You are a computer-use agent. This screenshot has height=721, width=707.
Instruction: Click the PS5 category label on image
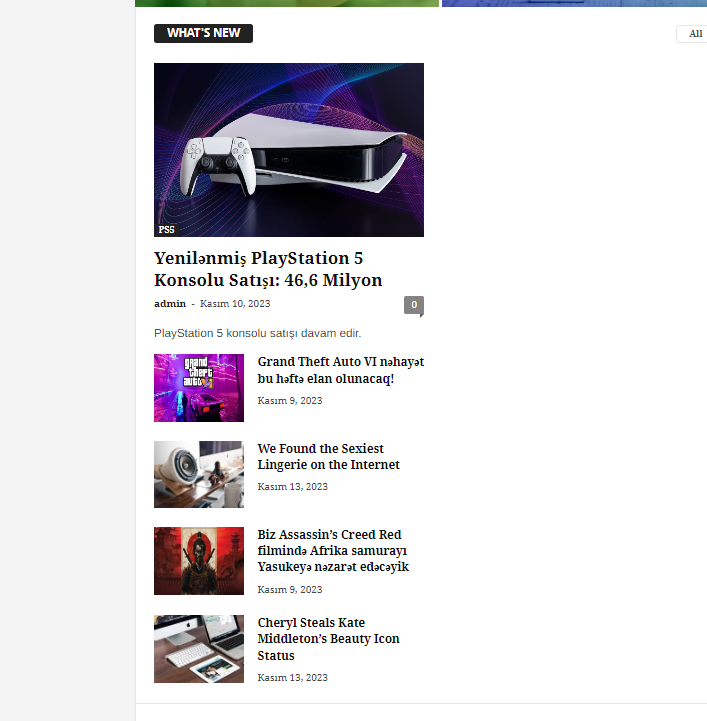166,229
